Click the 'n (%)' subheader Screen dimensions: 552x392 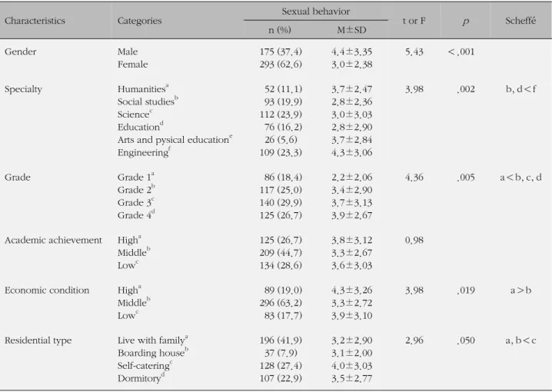280,30
